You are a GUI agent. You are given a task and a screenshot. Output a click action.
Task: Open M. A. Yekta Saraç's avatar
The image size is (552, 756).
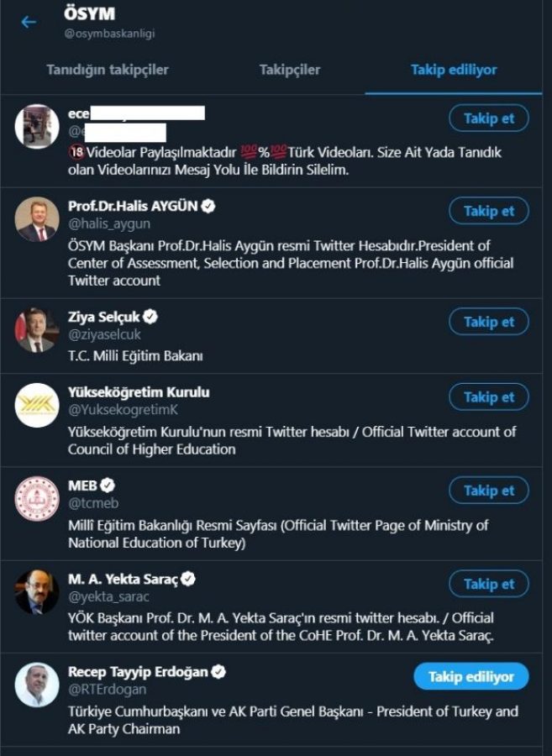coord(37,592)
